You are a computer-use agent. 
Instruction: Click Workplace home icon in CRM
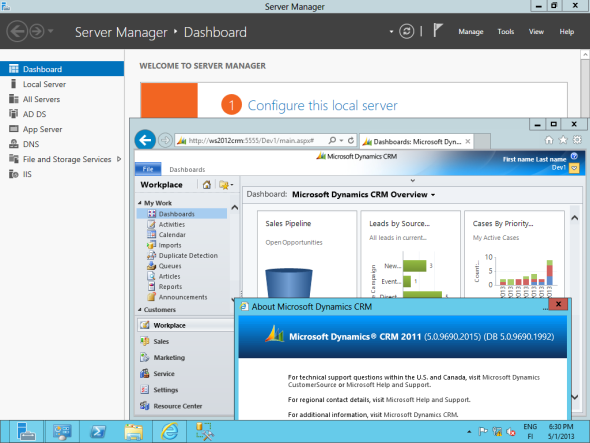pos(207,185)
